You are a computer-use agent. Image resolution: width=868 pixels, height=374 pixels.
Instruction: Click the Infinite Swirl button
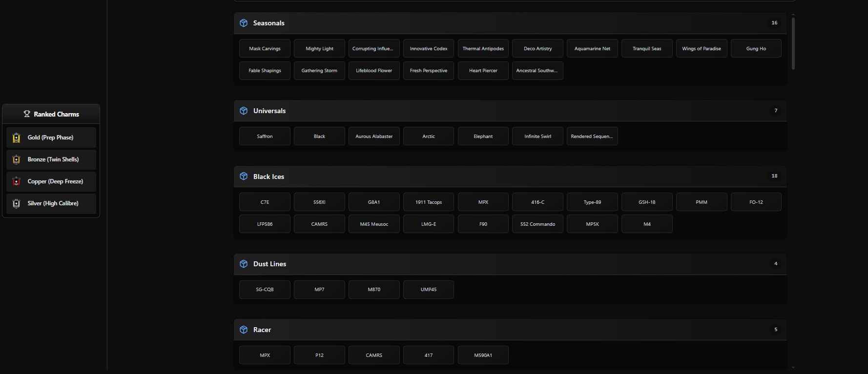tap(537, 137)
